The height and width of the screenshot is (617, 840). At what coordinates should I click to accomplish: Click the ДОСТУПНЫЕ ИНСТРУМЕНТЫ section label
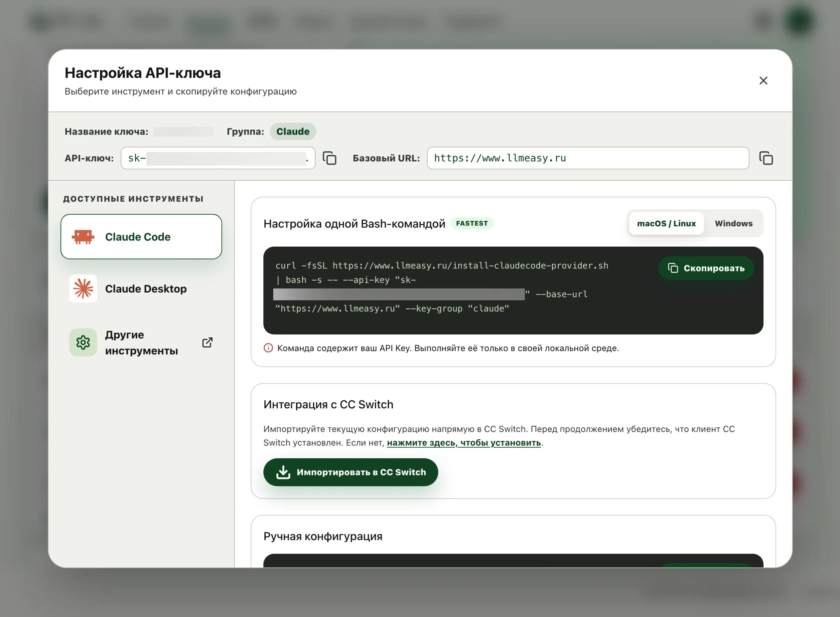pyautogui.click(x=133, y=199)
